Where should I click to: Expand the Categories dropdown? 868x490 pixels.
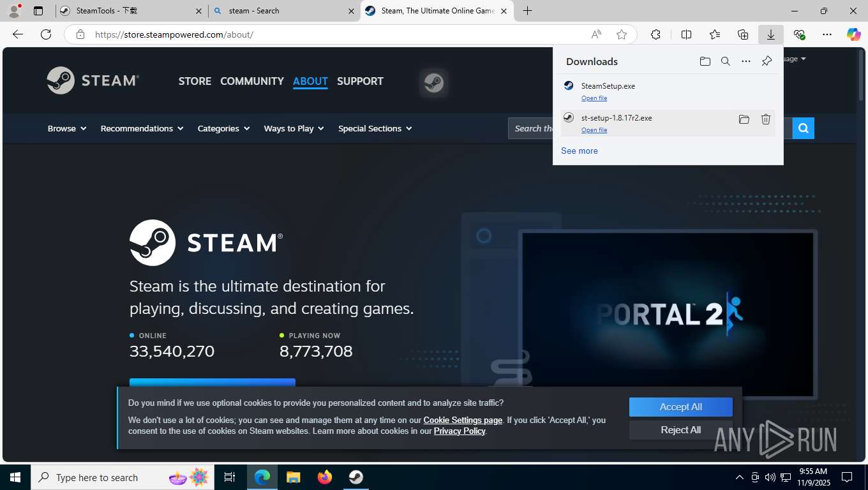223,128
